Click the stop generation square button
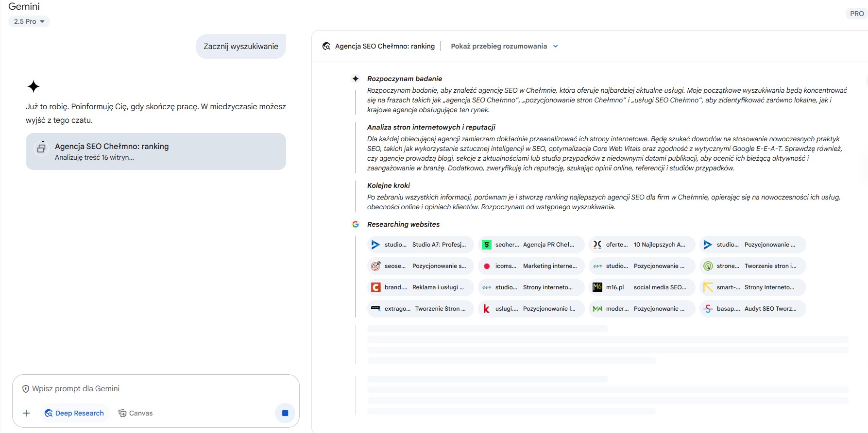 (x=285, y=413)
